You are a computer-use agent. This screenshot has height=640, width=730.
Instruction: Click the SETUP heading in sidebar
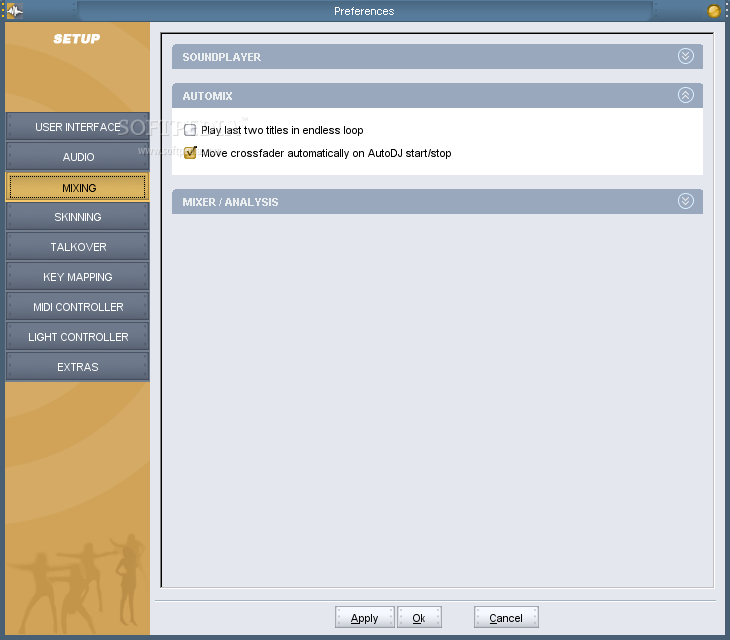[77, 39]
